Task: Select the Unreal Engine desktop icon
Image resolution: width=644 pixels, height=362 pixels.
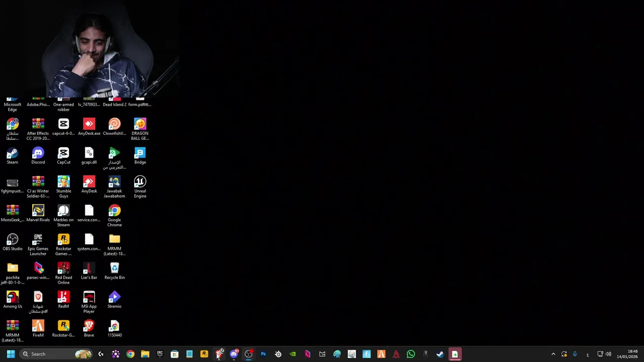Action: coord(140,187)
